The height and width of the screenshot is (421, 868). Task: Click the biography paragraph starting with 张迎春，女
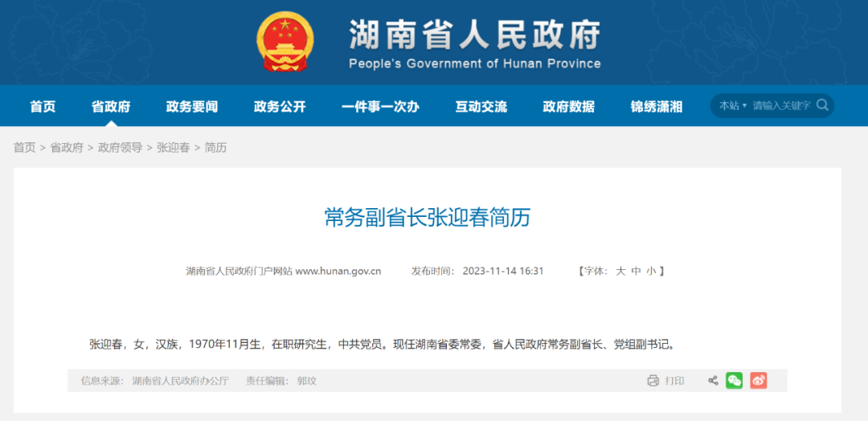[383, 345]
